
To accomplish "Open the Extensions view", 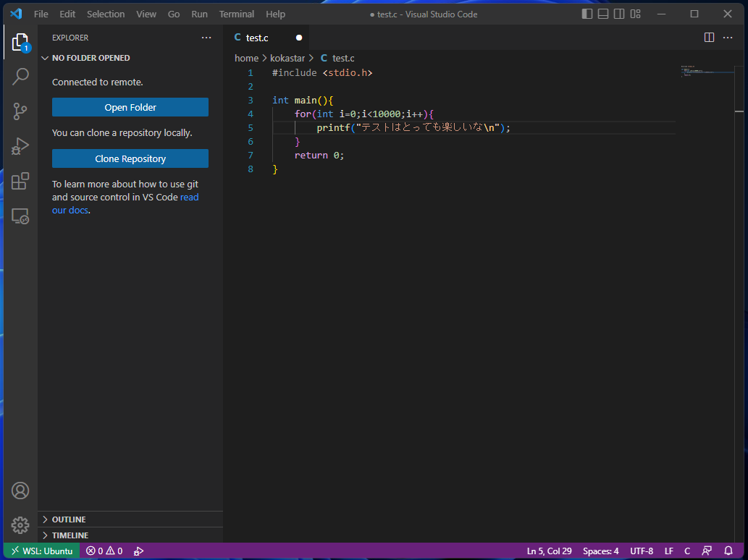I will [x=20, y=181].
